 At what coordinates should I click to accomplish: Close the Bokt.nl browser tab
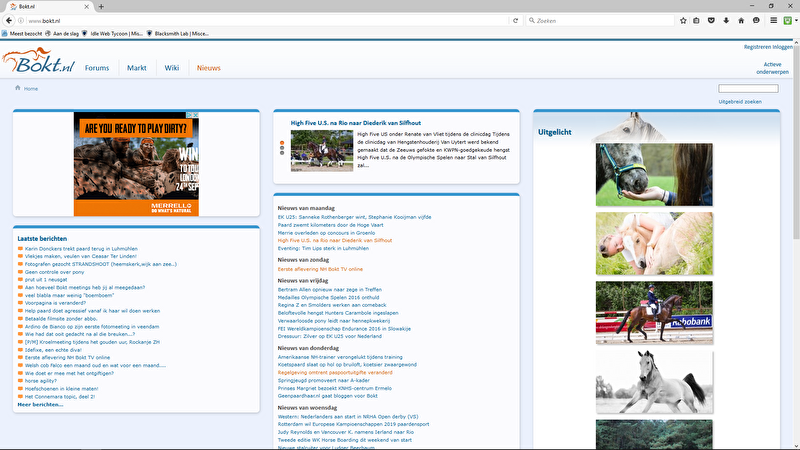pyautogui.click(x=86, y=7)
